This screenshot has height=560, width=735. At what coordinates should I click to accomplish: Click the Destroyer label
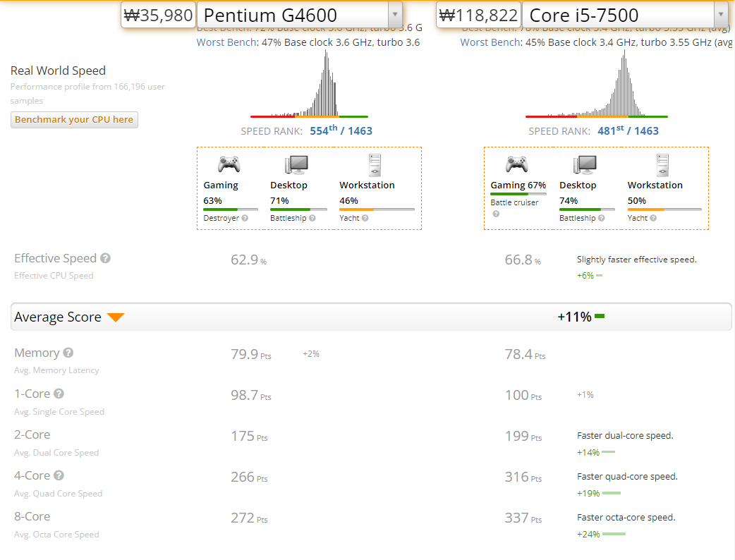tap(221, 218)
